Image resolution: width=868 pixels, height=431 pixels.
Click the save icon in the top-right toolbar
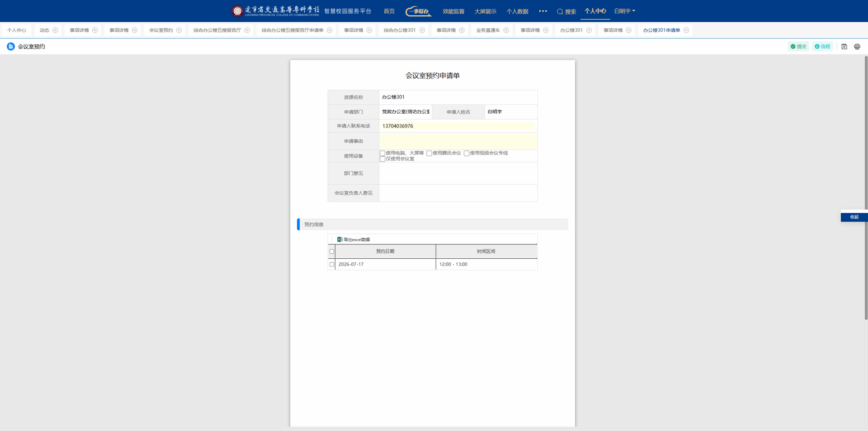point(844,47)
